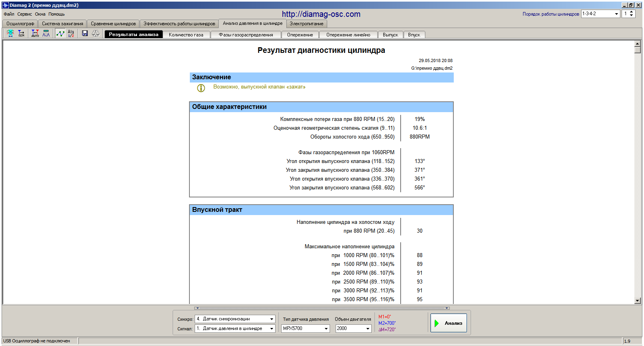
Task: Click the grey balance scales icon
Action: tap(96, 33)
